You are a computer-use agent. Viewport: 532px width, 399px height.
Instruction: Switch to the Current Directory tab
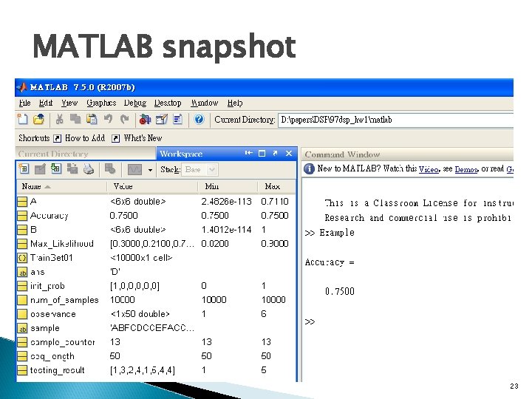click(86, 154)
